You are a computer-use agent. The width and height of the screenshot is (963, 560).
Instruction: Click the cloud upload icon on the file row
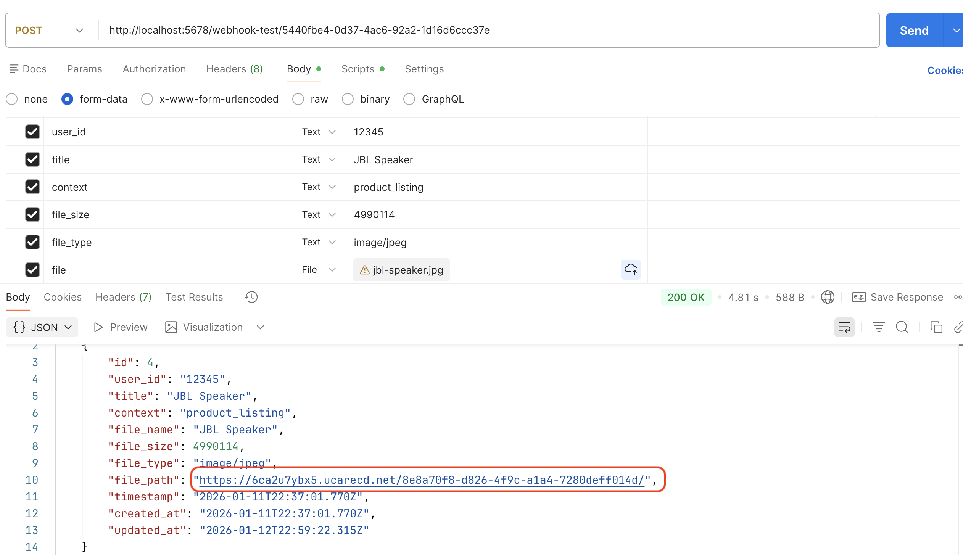pyautogui.click(x=631, y=270)
